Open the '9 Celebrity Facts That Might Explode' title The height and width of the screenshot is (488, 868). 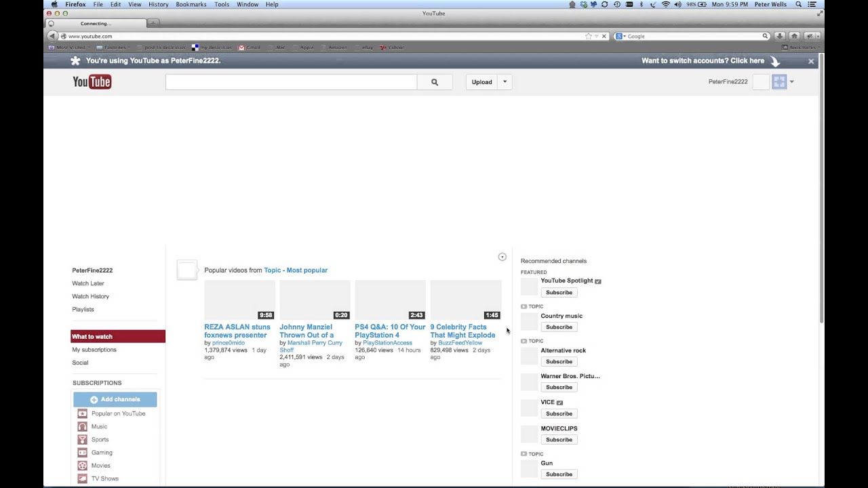tap(462, 331)
